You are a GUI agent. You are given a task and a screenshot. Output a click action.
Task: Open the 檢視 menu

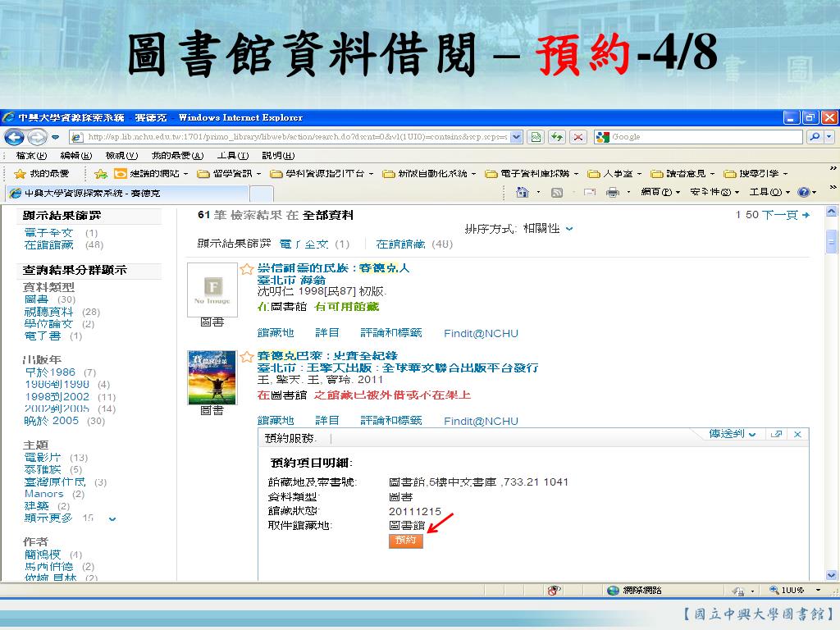pyautogui.click(x=121, y=155)
